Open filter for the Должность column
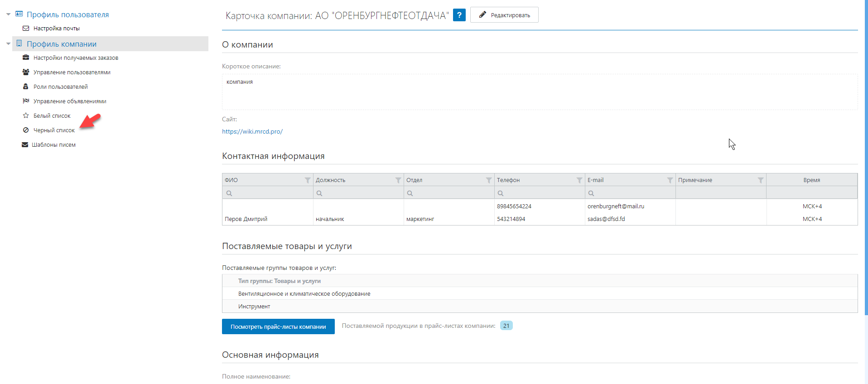Screen dimensions: 868x384 [398, 180]
